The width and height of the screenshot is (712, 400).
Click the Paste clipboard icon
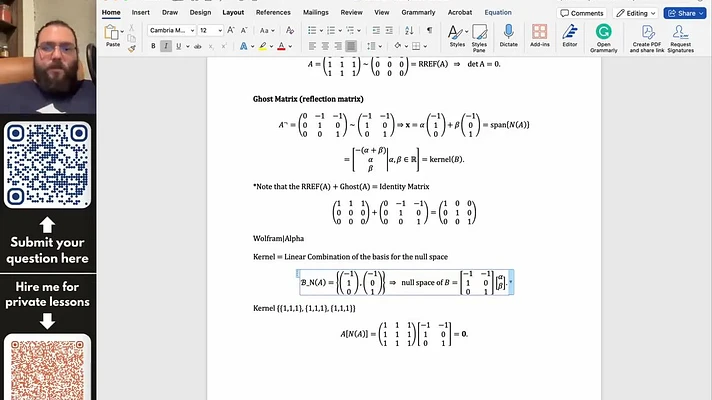111,33
